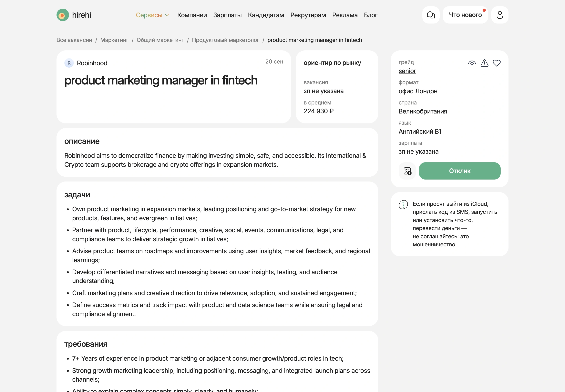
Task: Click the 'Partner with product' task bullet
Action: 208,235
